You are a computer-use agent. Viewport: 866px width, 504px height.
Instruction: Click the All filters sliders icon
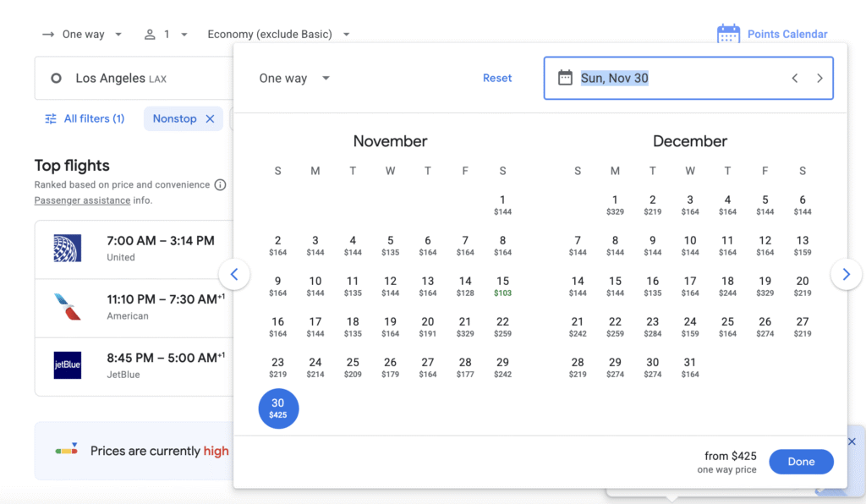click(x=51, y=119)
